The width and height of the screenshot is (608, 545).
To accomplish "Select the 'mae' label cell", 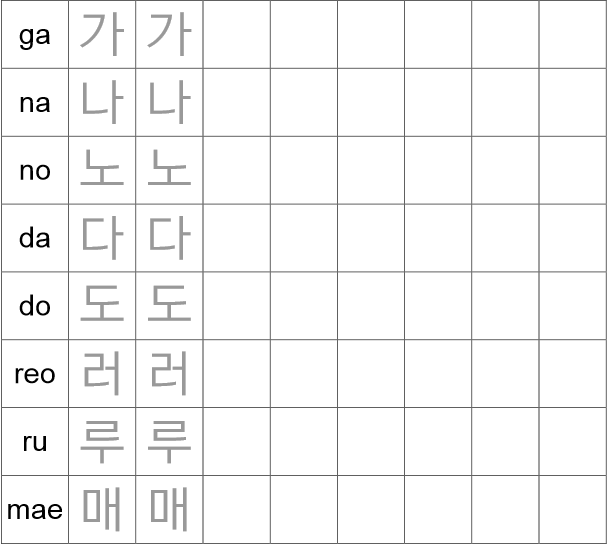I will [x=35, y=509].
